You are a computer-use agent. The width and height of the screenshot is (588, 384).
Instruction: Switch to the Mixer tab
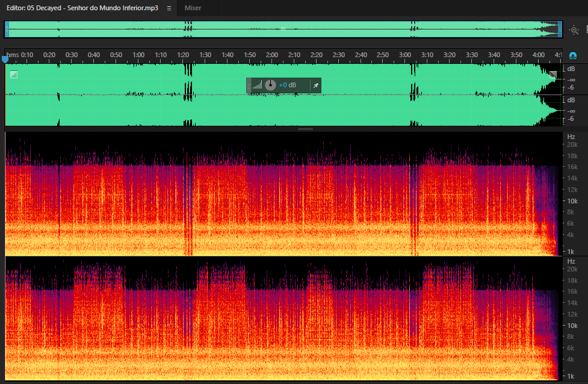click(193, 8)
